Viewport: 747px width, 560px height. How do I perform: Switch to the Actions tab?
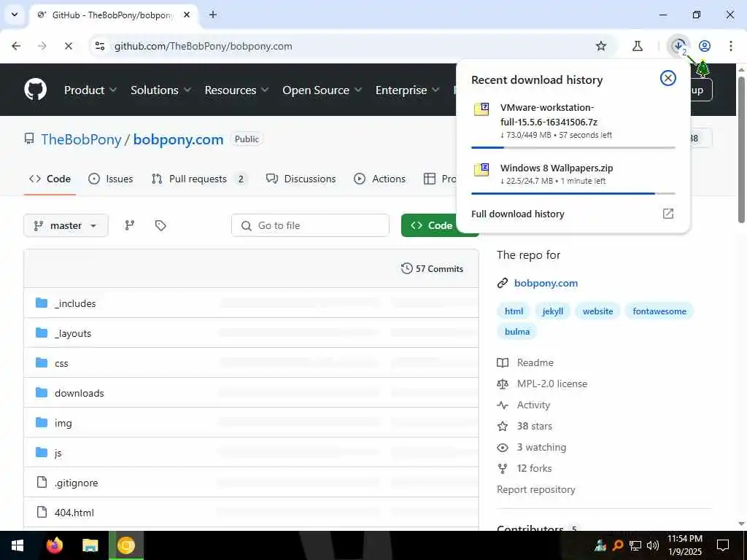(379, 179)
